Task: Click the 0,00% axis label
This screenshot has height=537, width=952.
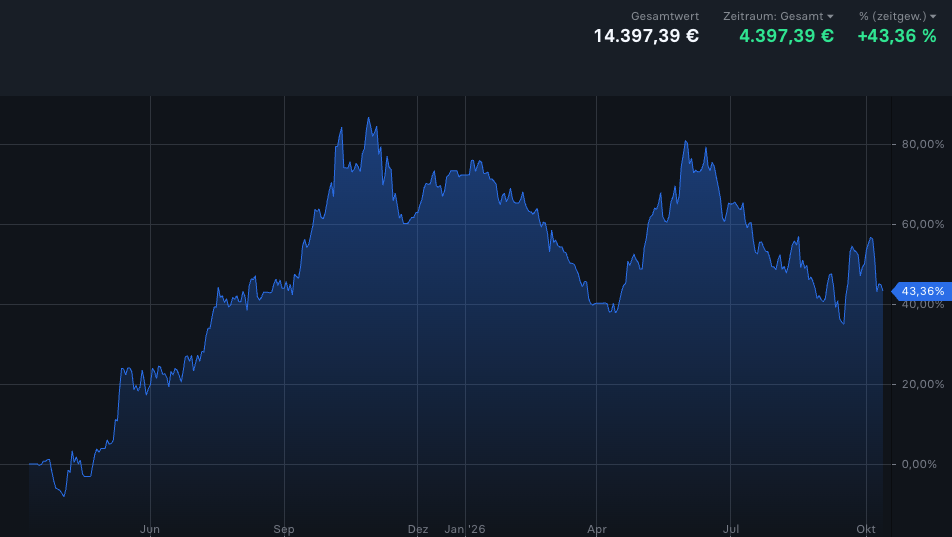Action: 919,464
